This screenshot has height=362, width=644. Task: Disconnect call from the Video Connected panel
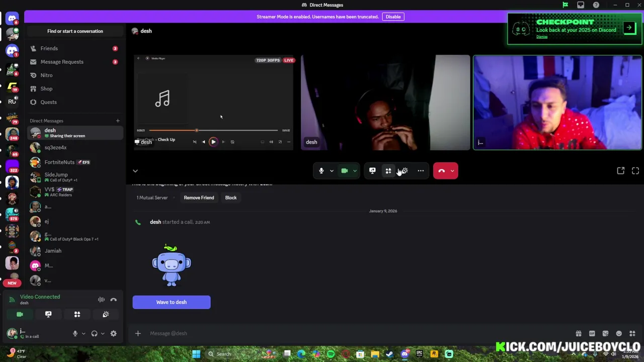(114, 300)
